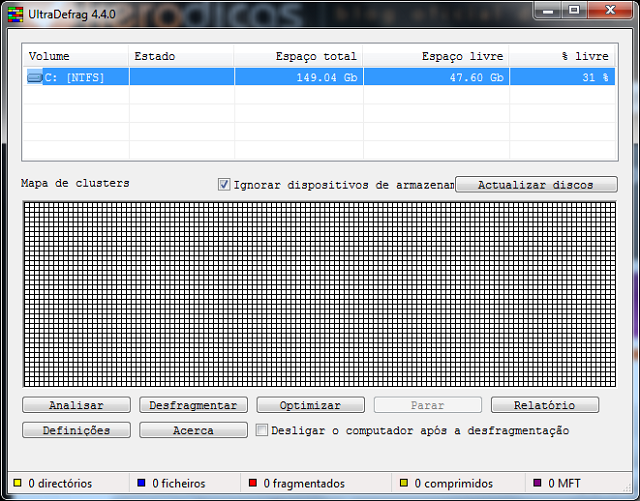
Task: Click the UltraDefrag app icon in title bar
Action: 16,14
